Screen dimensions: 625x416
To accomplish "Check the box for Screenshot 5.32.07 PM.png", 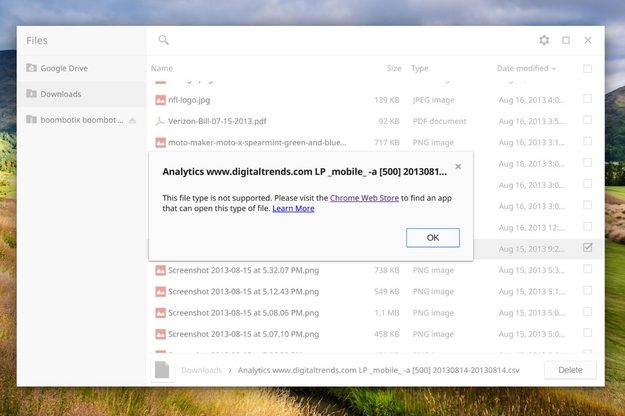I will tap(587, 269).
